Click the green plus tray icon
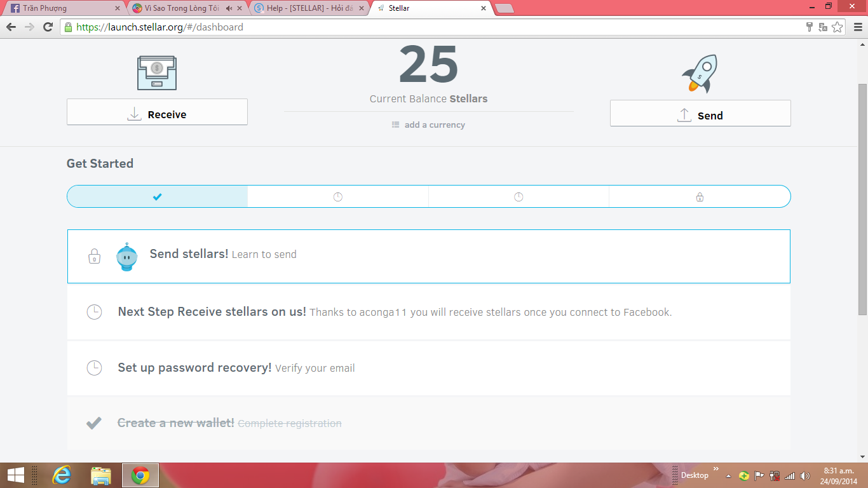The width and height of the screenshot is (868, 488). [x=744, y=476]
